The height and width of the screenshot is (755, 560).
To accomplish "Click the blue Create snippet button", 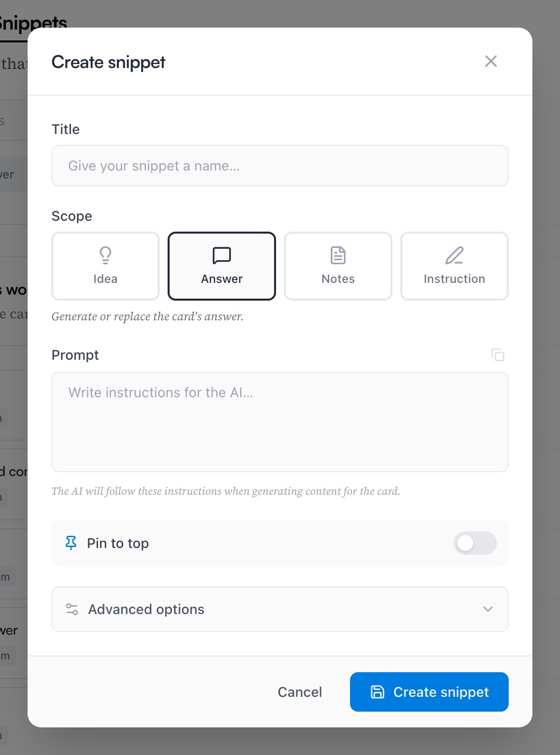I will point(429,692).
